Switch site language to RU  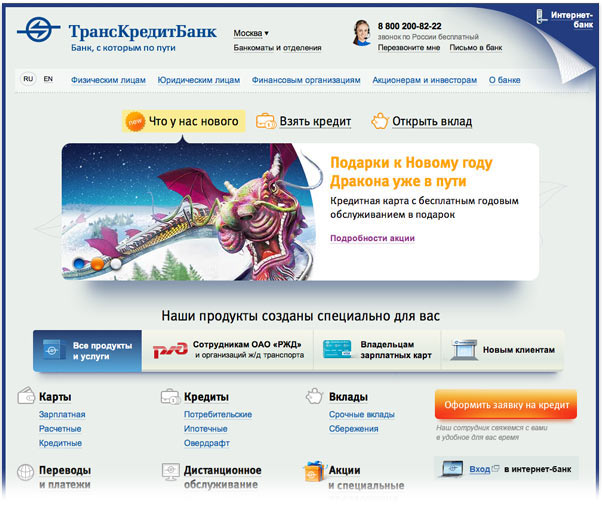tap(28, 79)
